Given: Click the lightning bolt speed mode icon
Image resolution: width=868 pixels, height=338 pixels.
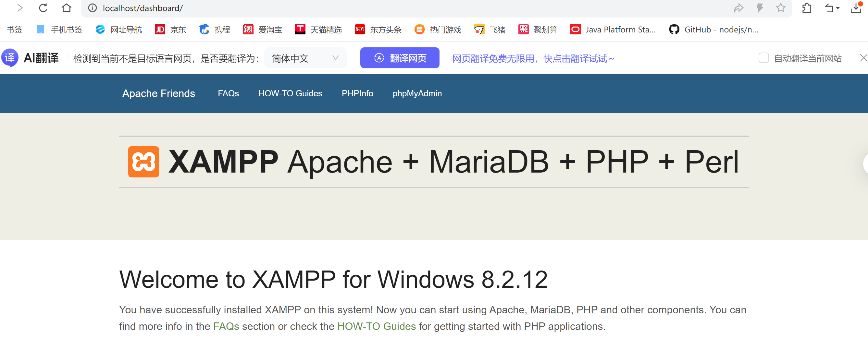Looking at the screenshot, I should [x=760, y=8].
